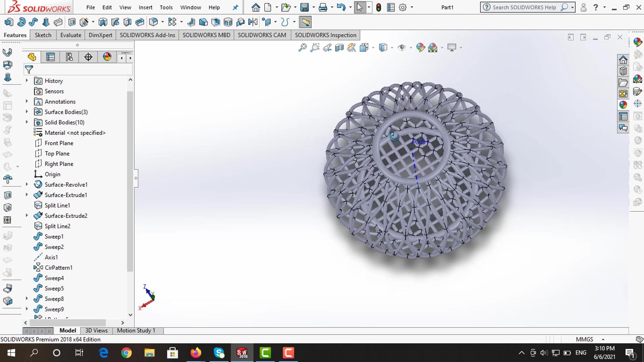Open the PropertyManager tab icon

click(x=50, y=57)
